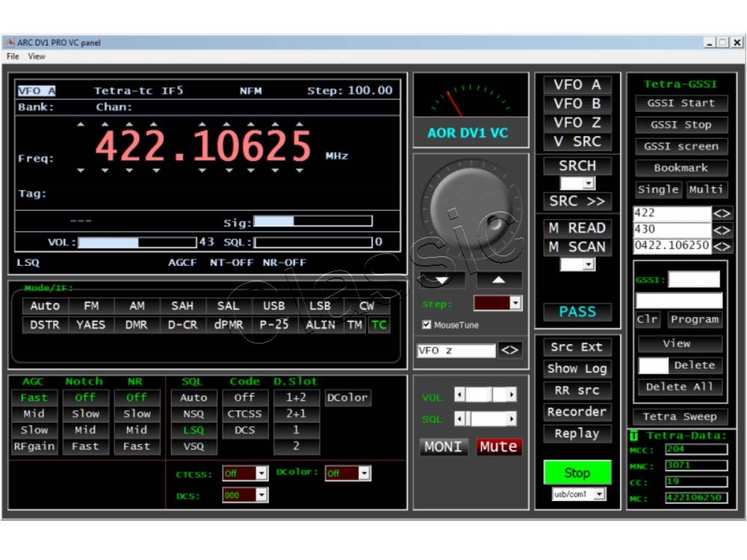This screenshot has height=560, width=747.
Task: Click the SQL slider left arrow
Action: tap(459, 419)
